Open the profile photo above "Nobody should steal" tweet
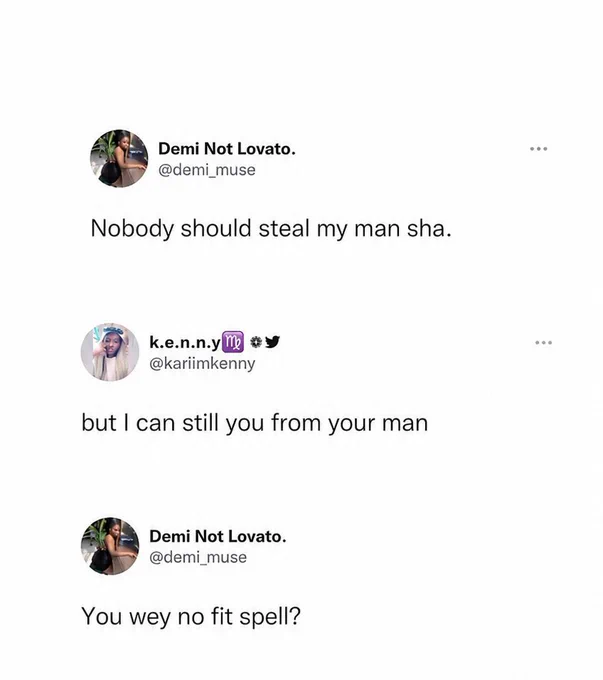Image resolution: width=603 pixels, height=680 pixels. click(x=119, y=158)
